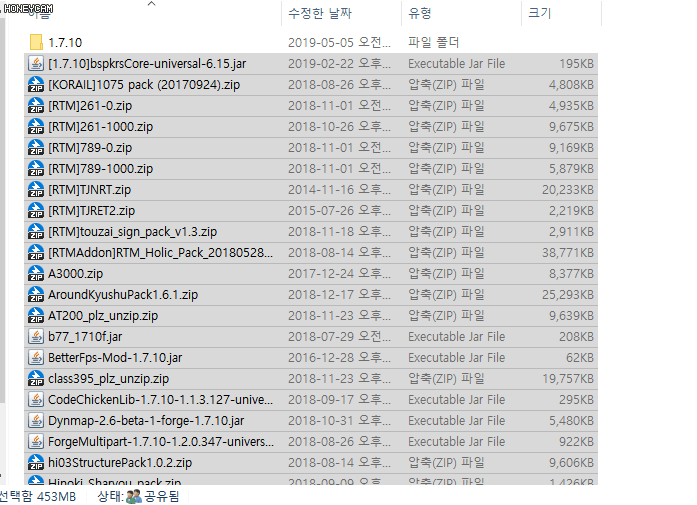Select file name A3000.zip
This screenshot has width=697, height=505.
(76, 273)
